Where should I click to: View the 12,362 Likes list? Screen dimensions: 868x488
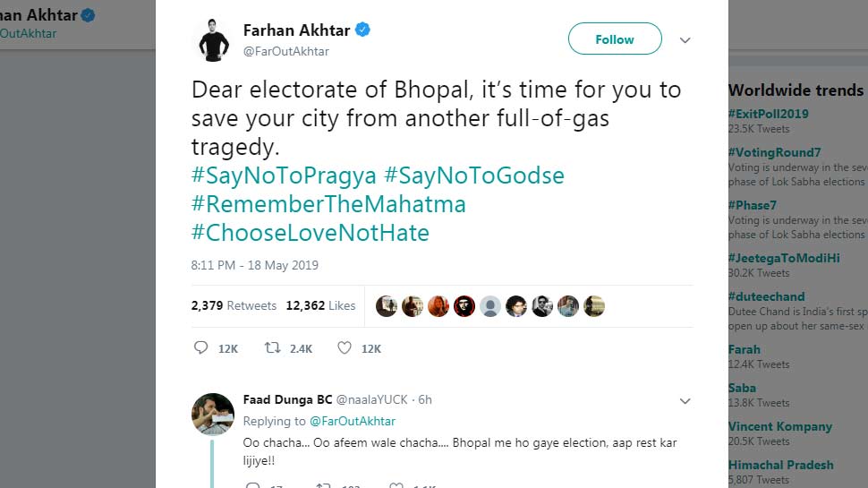[320, 305]
